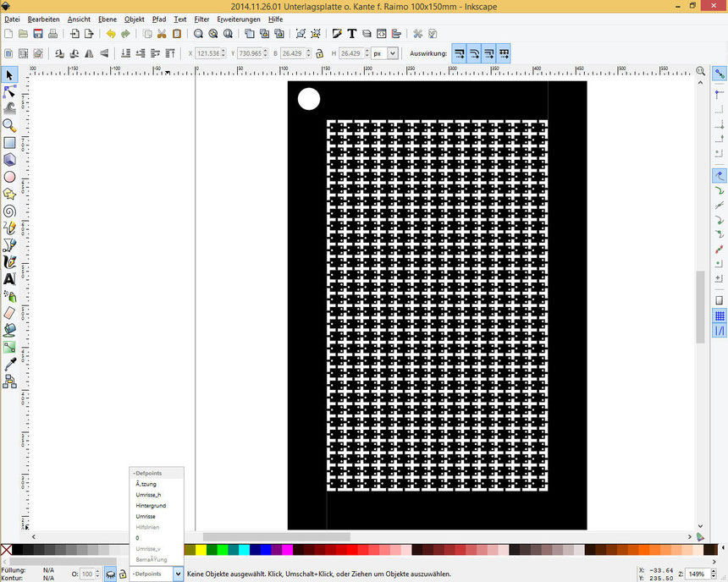Select the Spiral tool
728x582 pixels.
pos(9,211)
